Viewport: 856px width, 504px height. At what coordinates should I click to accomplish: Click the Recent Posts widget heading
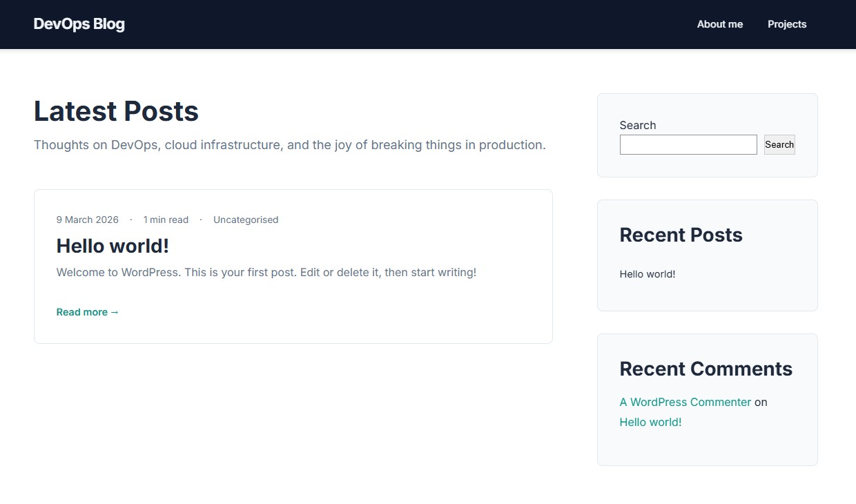(681, 235)
